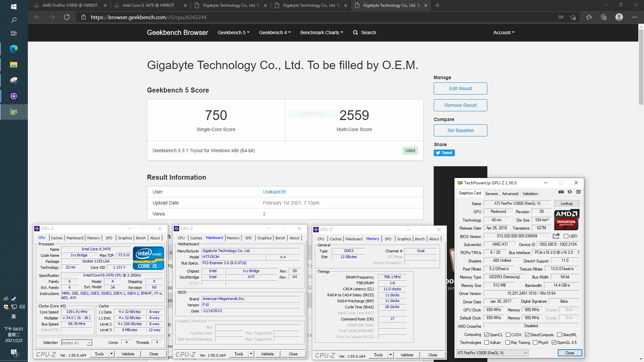Add page to favorites star
This screenshot has height=362, width=644.
click(x=573, y=17)
